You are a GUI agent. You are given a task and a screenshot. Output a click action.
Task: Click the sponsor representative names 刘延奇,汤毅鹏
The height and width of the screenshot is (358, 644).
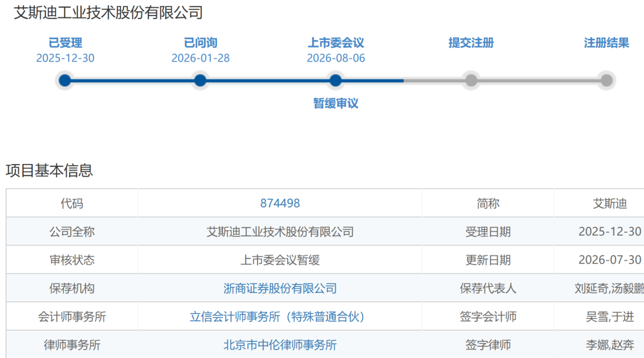coord(609,288)
